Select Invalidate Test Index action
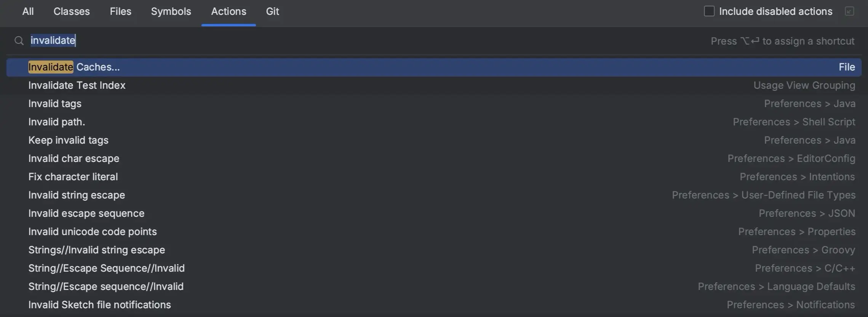The image size is (868, 317). pos(77,85)
